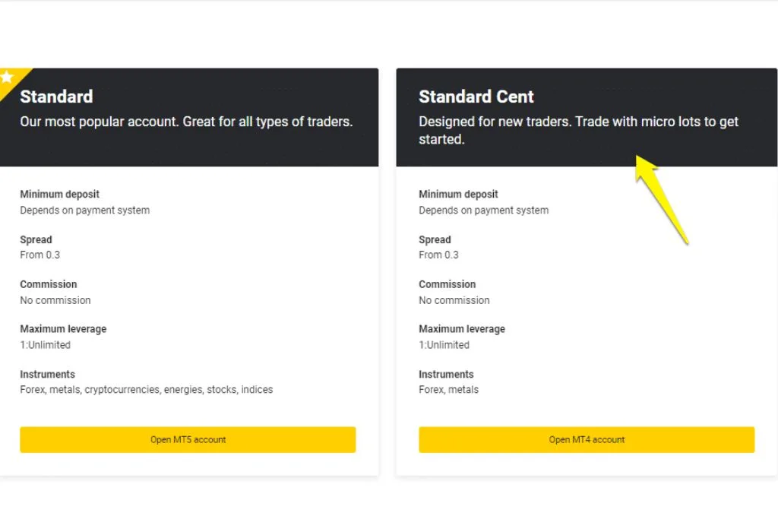Viewport: 778px width, 532px height.
Task: Click No commission text on Standard card
Action: click(55, 300)
